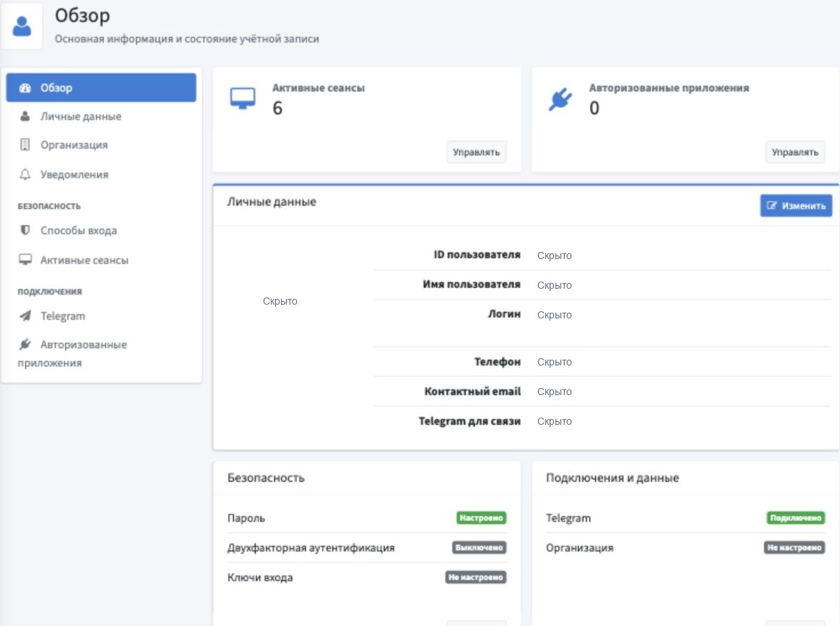
Task: Click the ID пользователя label
Action: coord(476,255)
